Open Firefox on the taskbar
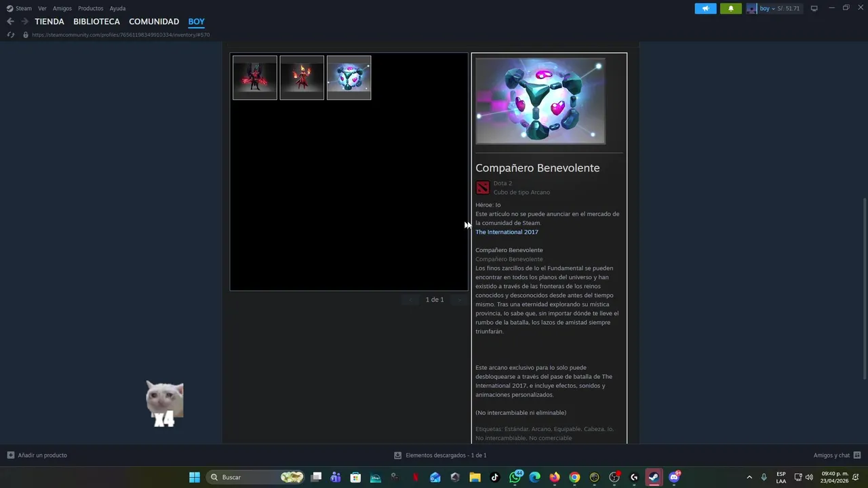 pyautogui.click(x=555, y=477)
